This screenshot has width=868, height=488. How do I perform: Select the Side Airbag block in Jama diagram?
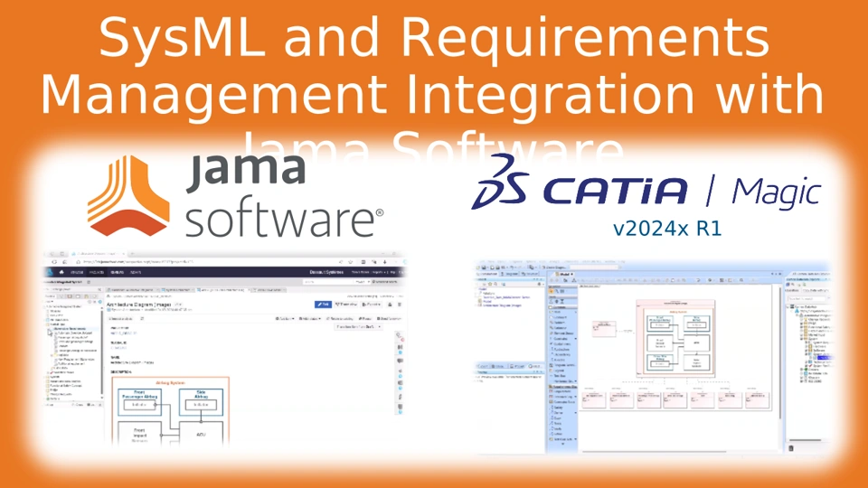click(x=201, y=401)
